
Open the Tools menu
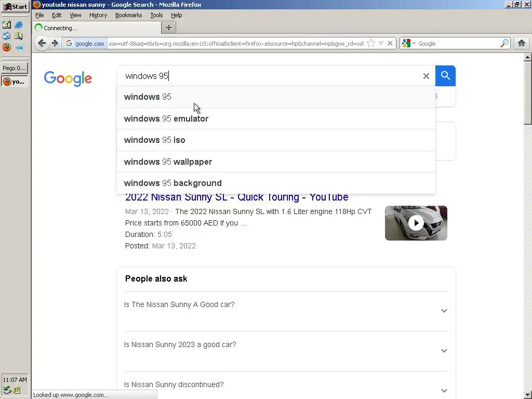156,15
